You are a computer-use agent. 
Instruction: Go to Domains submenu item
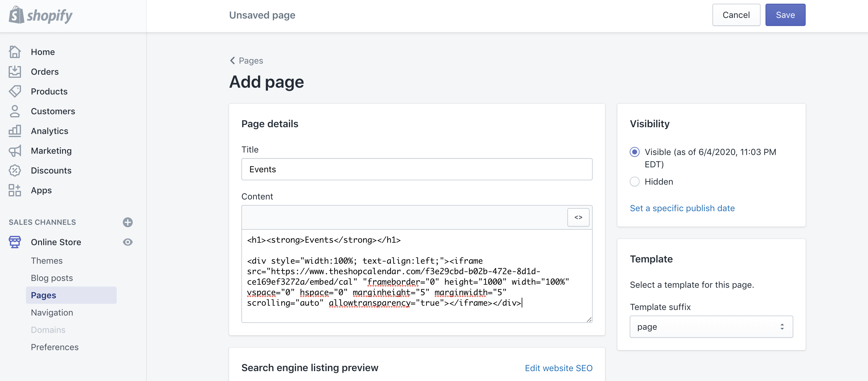48,330
